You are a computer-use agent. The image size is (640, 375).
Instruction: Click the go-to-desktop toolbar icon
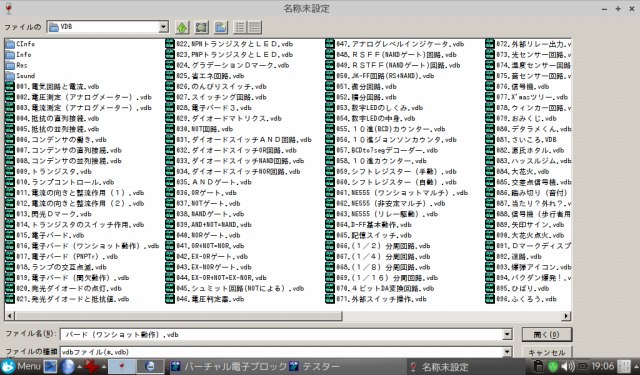(202, 27)
